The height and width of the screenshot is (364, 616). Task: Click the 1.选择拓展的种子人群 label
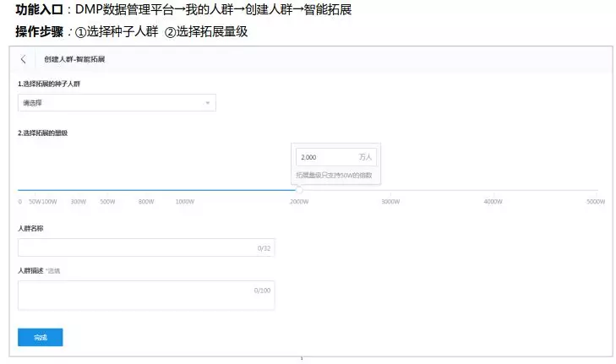pos(49,84)
